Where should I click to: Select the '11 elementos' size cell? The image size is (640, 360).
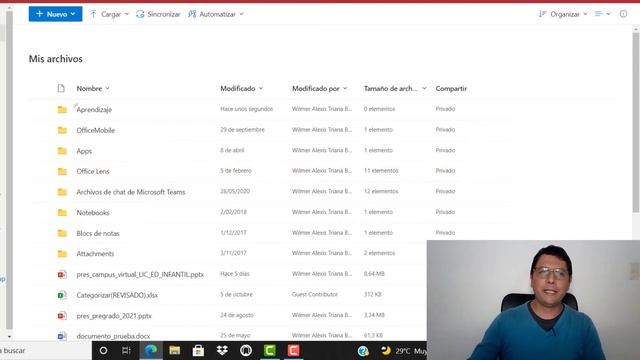381,171
